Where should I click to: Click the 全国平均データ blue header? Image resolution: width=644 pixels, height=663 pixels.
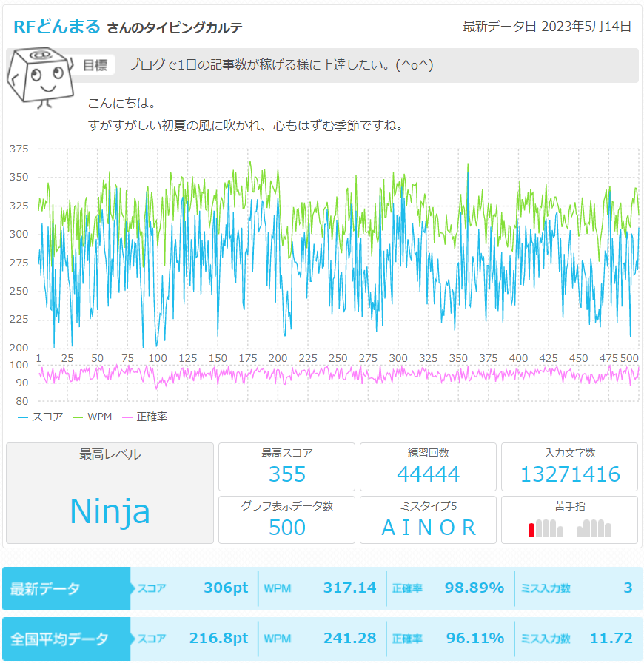coord(67,639)
